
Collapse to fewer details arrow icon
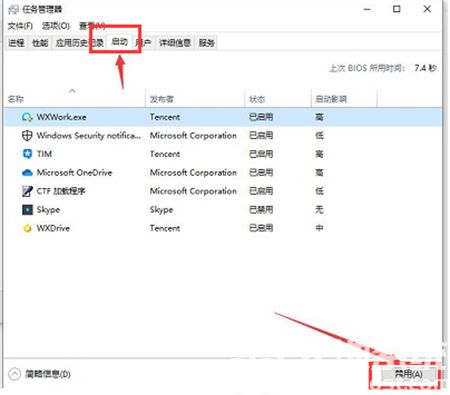[x=14, y=374]
